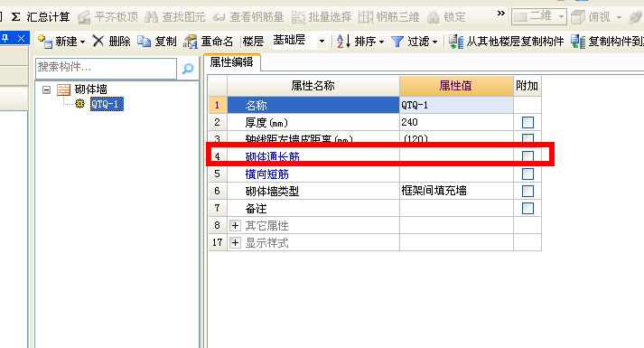The height and width of the screenshot is (348, 644).
Task: Select row number 2 header
Action: pyautogui.click(x=218, y=122)
